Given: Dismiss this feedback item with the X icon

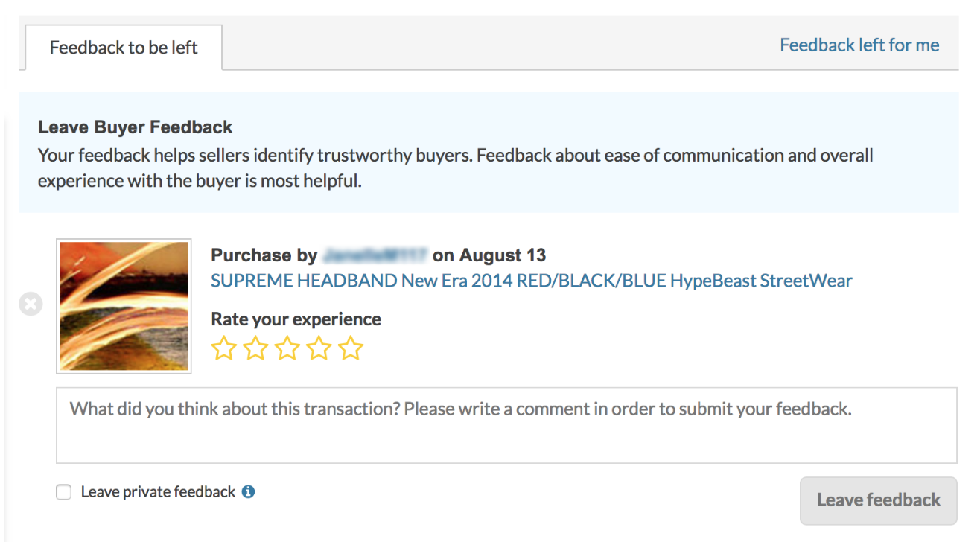Looking at the screenshot, I should tap(31, 304).
